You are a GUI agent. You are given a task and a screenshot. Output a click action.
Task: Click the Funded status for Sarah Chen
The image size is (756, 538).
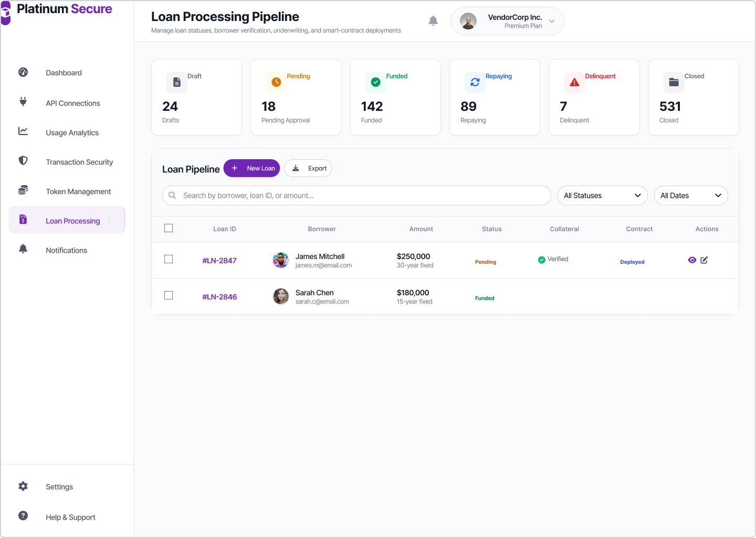coord(485,298)
